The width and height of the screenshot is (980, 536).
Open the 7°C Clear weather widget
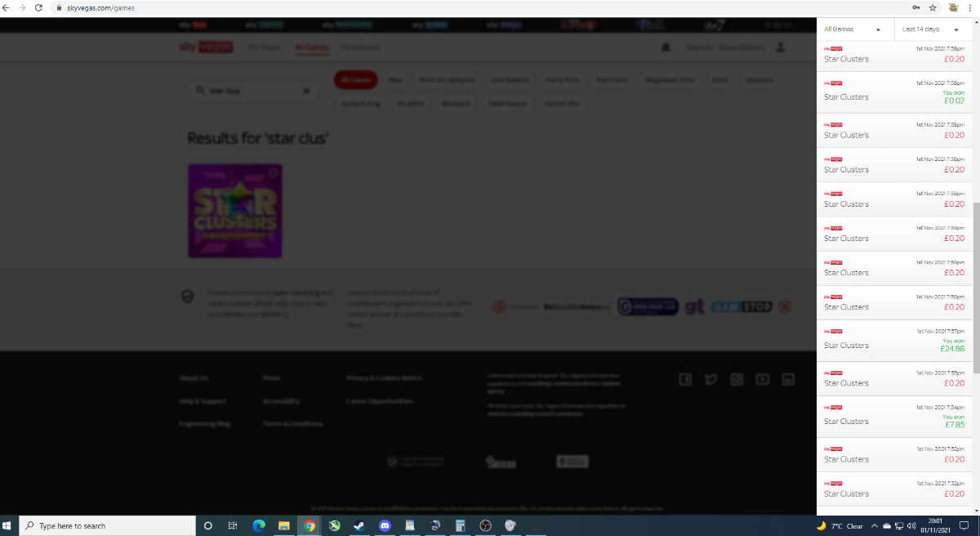pos(840,525)
